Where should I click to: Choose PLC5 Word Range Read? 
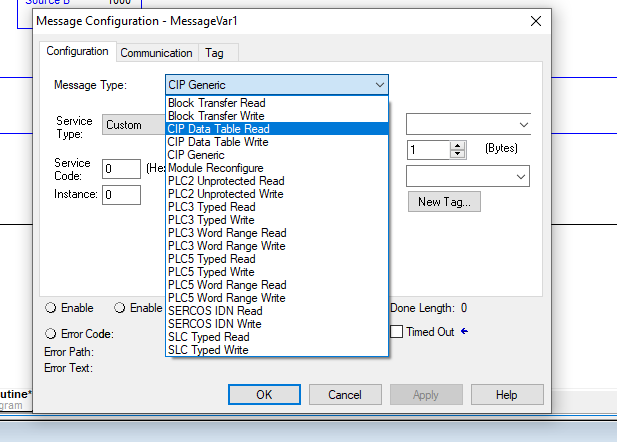click(x=277, y=285)
